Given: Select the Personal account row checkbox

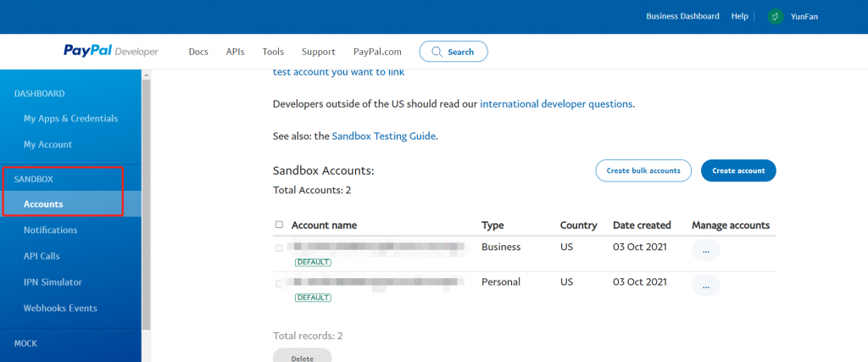Looking at the screenshot, I should pyautogui.click(x=280, y=283).
